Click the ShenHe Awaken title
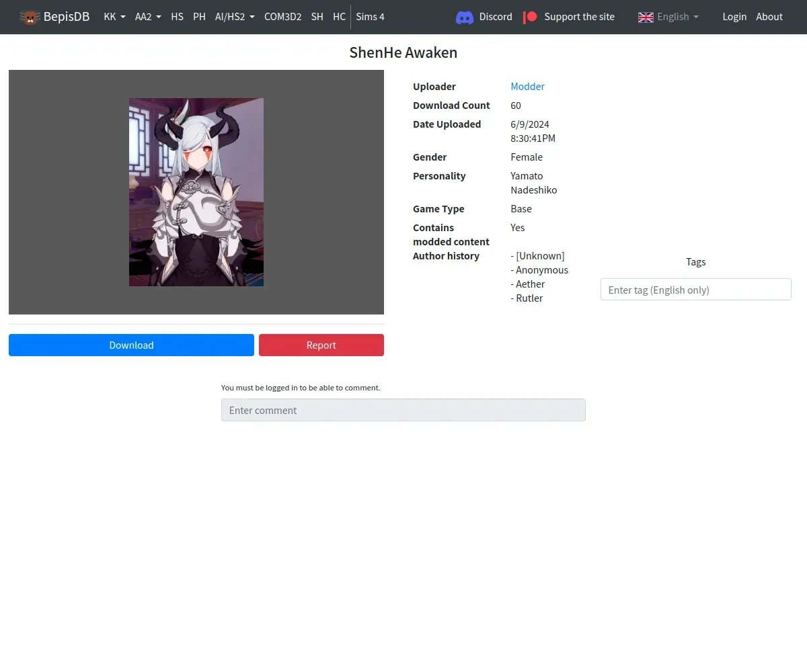Image resolution: width=807 pixels, height=672 pixels. pyautogui.click(x=403, y=52)
